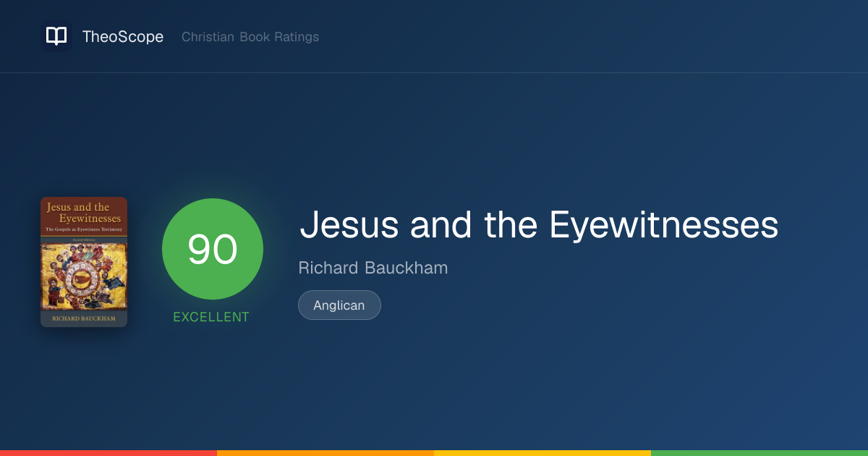Choose the green segment of bottom rating bar
Viewport: 868px width, 456px height.
click(x=759, y=453)
